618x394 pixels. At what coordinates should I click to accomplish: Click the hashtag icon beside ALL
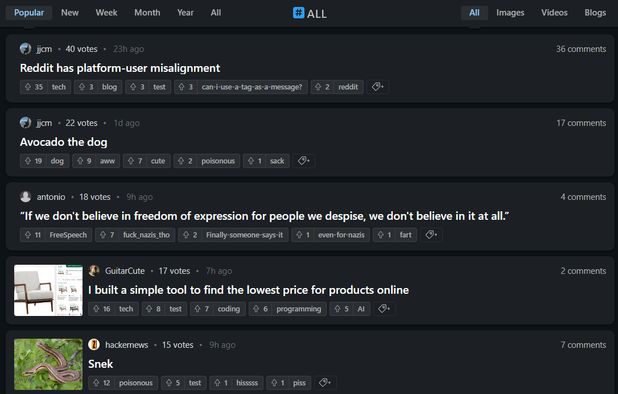(298, 13)
